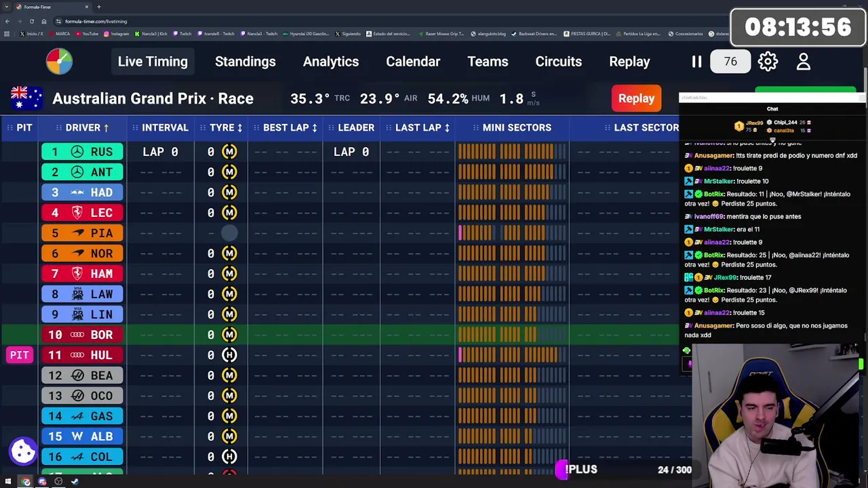Image resolution: width=868 pixels, height=488 pixels.
Task: Open the MARCA bookmark
Action: coord(59,34)
